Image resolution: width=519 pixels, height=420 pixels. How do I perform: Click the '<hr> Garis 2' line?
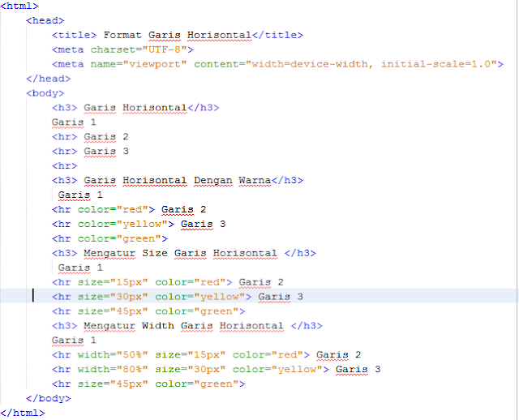tap(90, 137)
